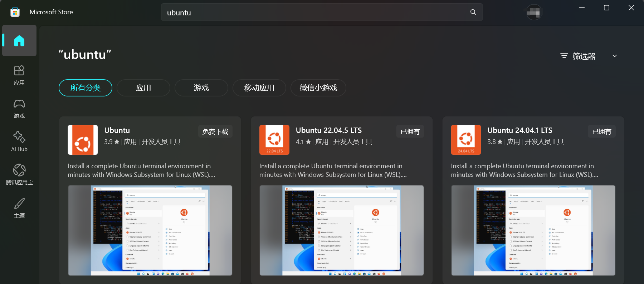Viewport: 644px width, 284px height.
Task: Open the 应用 section in sidebar
Action: 19,75
